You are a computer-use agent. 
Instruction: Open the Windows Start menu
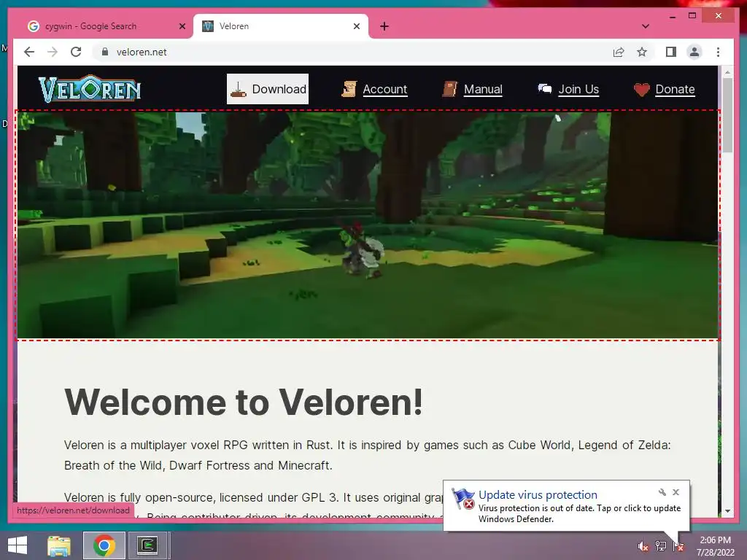pyautogui.click(x=18, y=545)
